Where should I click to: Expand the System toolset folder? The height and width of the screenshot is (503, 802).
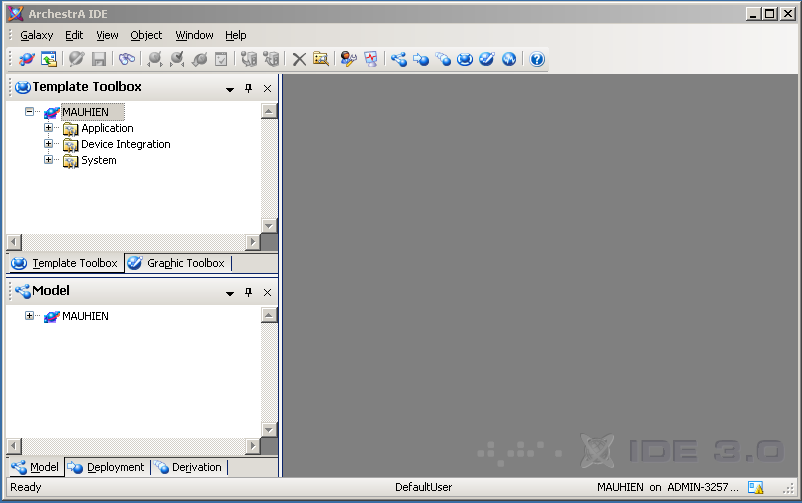[49, 160]
